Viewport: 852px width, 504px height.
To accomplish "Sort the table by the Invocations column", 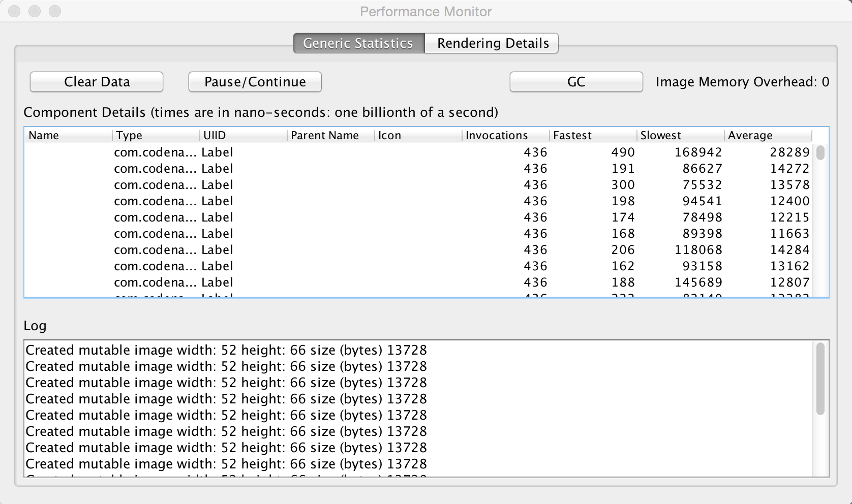I will (496, 135).
